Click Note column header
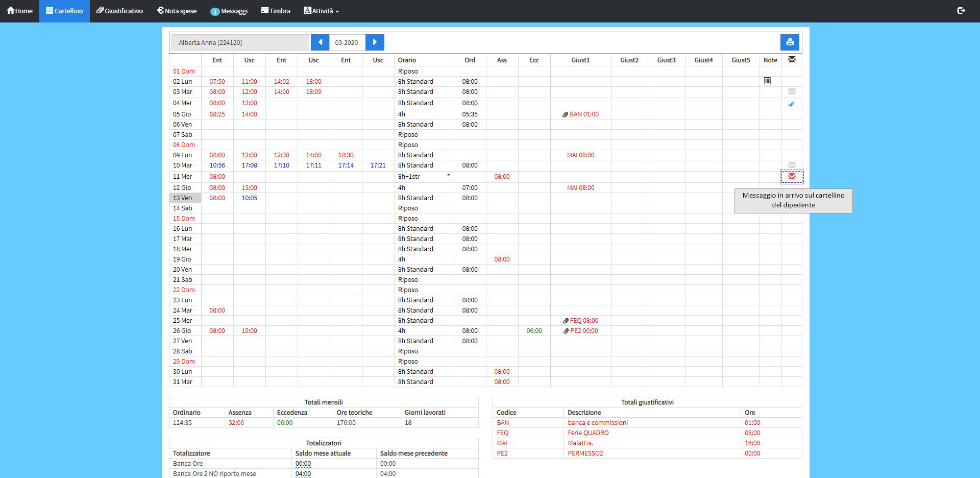The width and height of the screenshot is (980, 478). 770,60
